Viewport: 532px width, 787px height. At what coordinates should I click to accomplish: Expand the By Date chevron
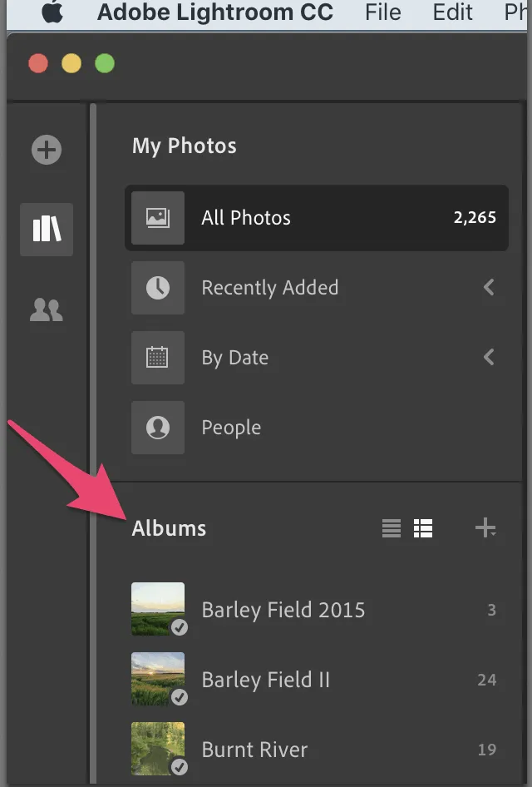pyautogui.click(x=489, y=357)
